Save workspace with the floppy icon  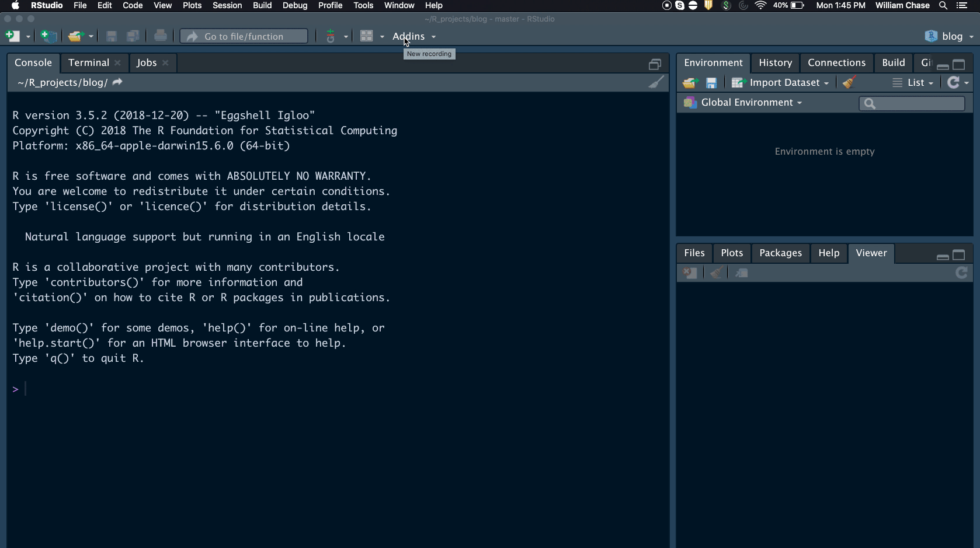pyautogui.click(x=711, y=83)
